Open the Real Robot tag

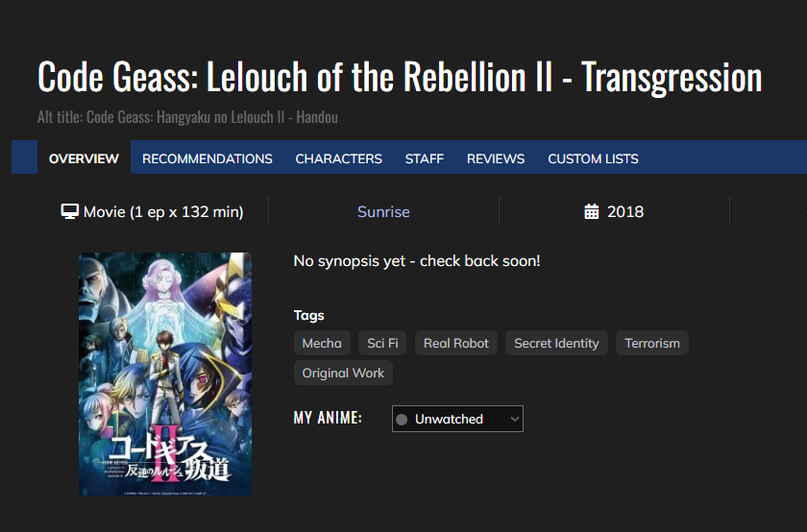[456, 343]
